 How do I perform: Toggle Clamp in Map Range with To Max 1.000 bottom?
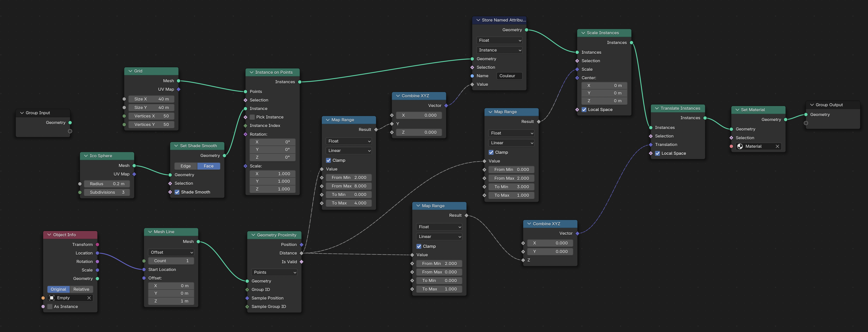[x=419, y=246]
